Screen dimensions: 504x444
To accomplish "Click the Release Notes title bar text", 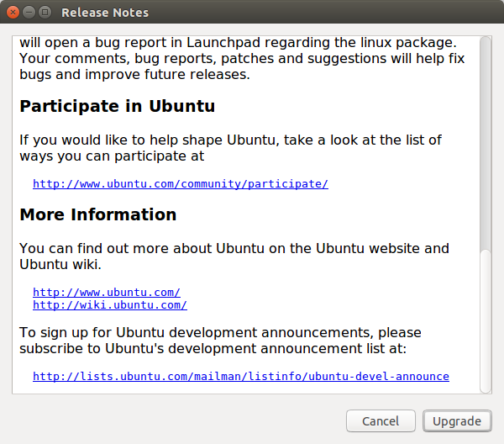I will coord(105,13).
